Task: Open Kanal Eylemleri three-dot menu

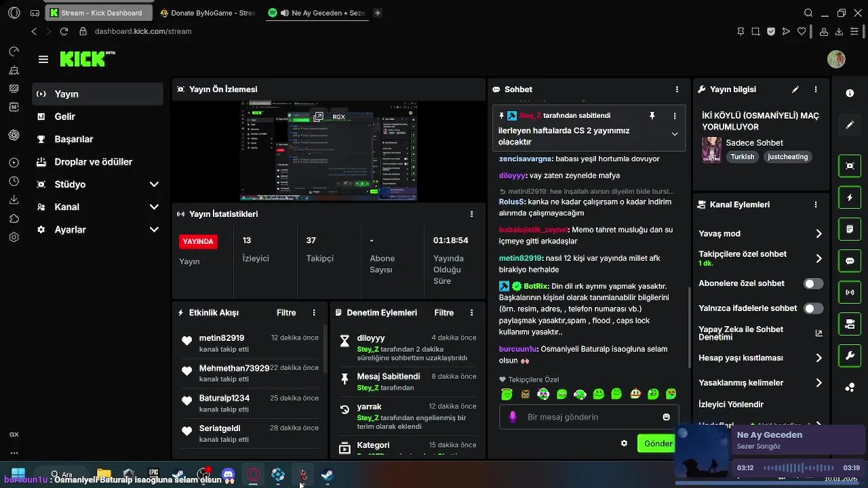Action: (816, 205)
